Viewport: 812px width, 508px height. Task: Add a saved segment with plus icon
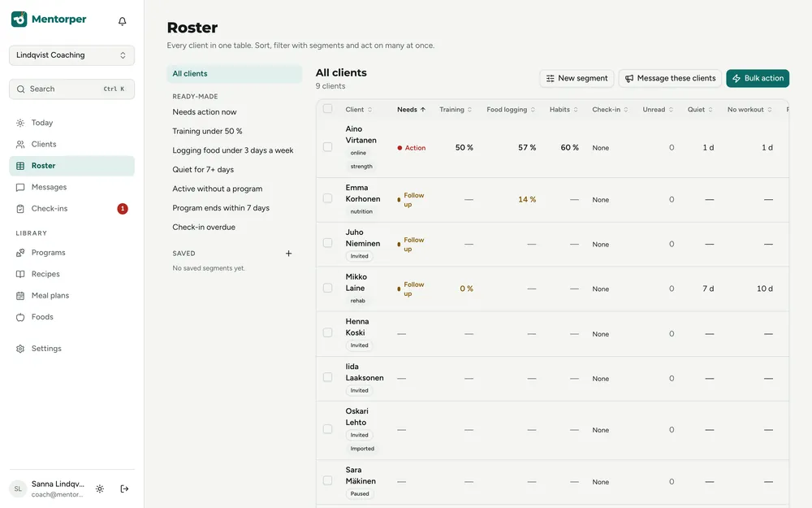click(288, 254)
